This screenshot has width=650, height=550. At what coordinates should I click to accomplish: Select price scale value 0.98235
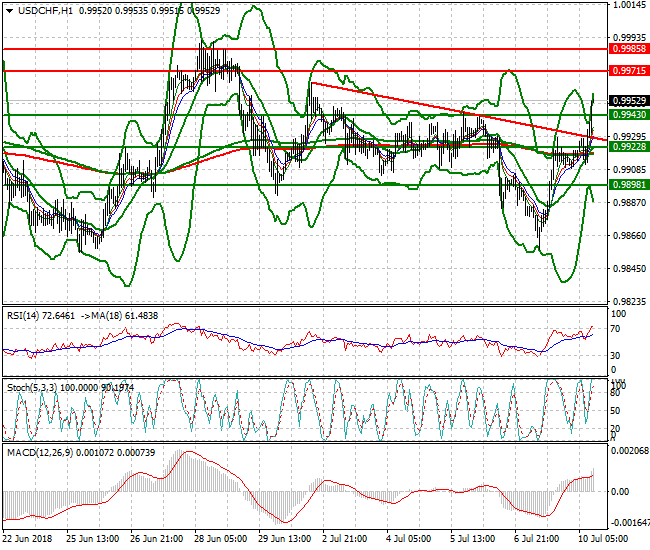click(629, 302)
